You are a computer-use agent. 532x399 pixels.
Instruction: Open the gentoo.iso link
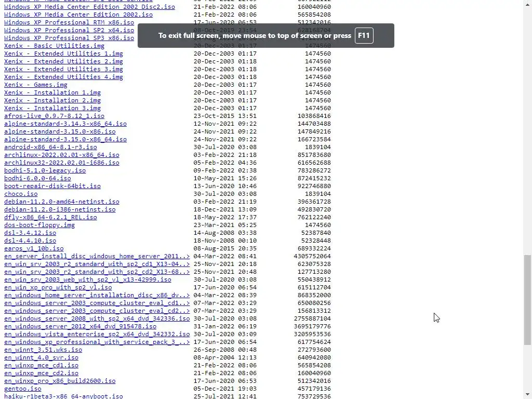[23, 389]
